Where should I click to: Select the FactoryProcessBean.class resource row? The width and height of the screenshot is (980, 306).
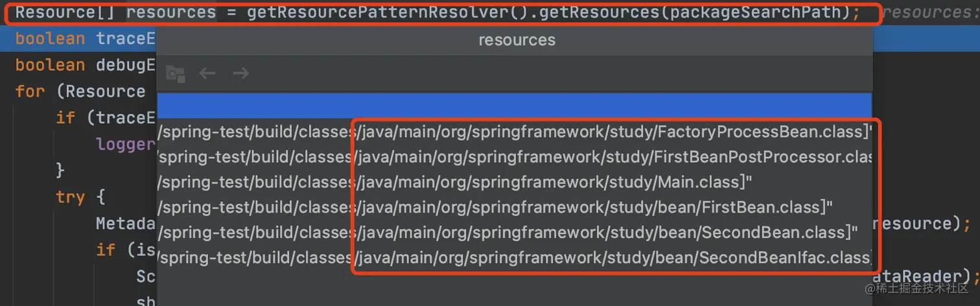click(515, 132)
